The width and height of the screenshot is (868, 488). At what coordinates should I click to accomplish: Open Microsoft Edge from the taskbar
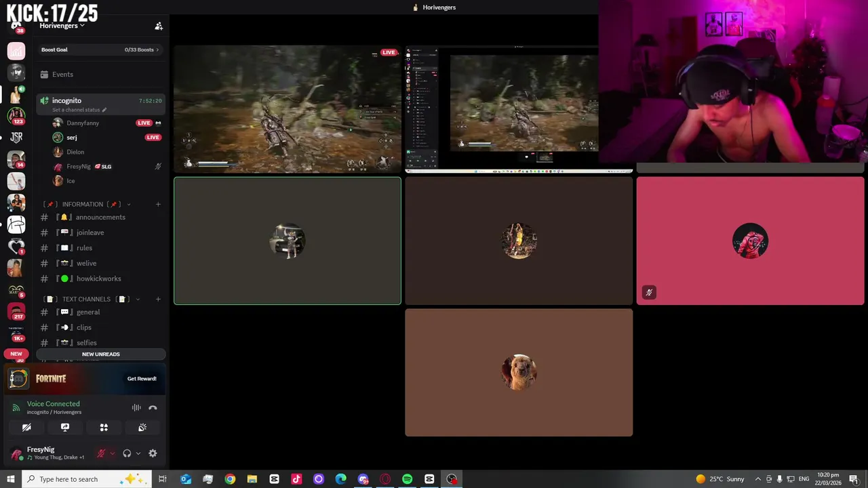[x=340, y=479]
